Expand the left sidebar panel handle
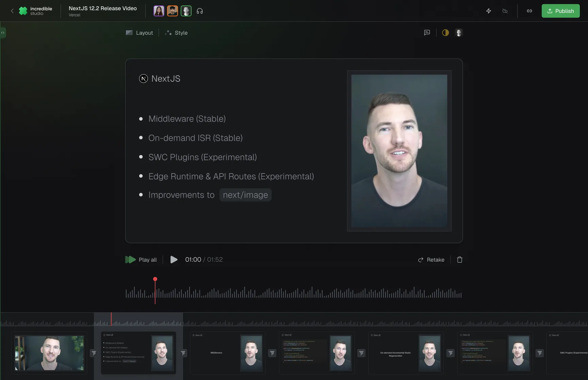Image resolution: width=588 pixels, height=380 pixels. click(3, 33)
